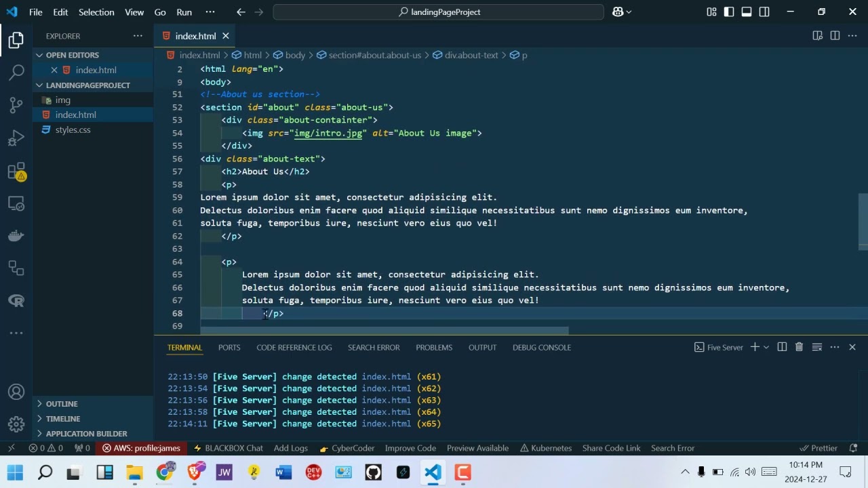The width and height of the screenshot is (868, 488).
Task: Open the File menu
Action: click(36, 12)
